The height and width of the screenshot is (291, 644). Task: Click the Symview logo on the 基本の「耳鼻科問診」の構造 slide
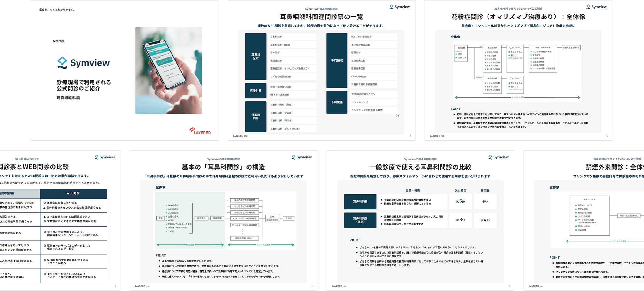(301, 157)
